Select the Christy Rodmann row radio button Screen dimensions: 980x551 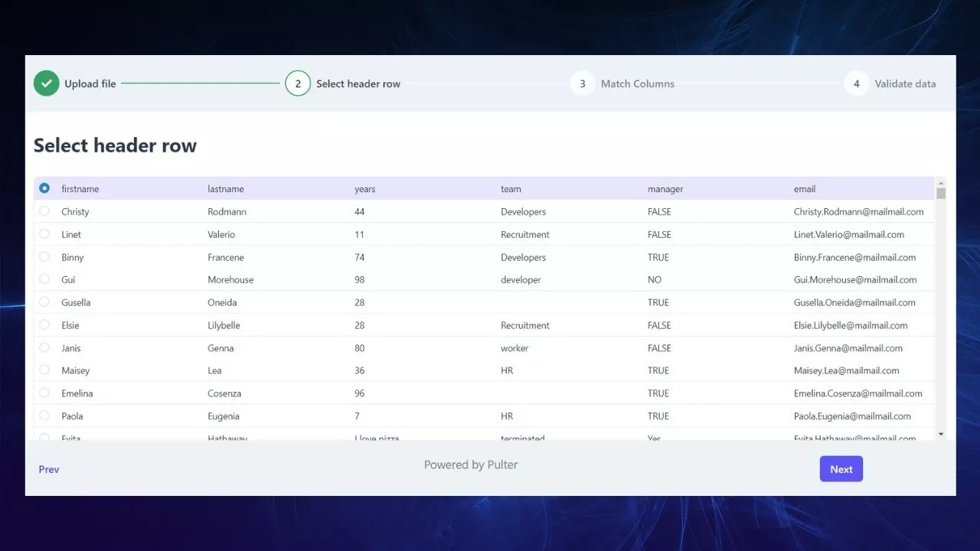(x=44, y=211)
